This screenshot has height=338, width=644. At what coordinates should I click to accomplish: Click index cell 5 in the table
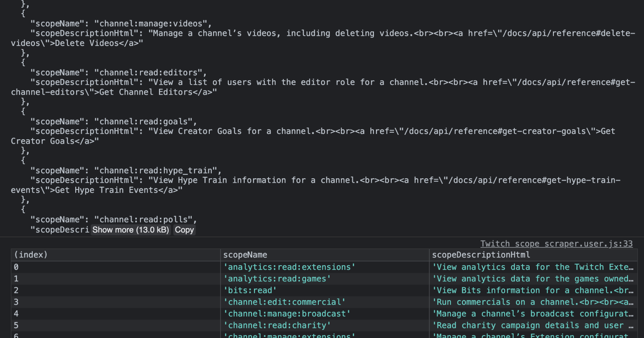116,325
